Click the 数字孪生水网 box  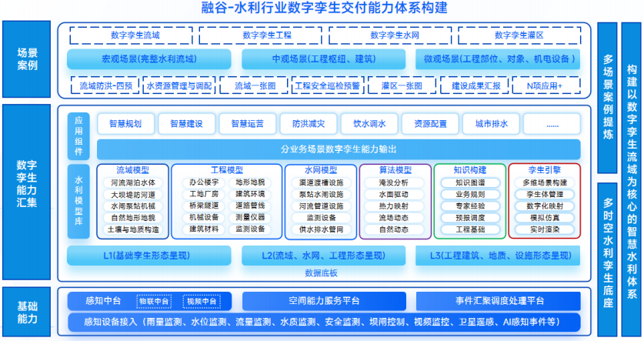(x=390, y=35)
